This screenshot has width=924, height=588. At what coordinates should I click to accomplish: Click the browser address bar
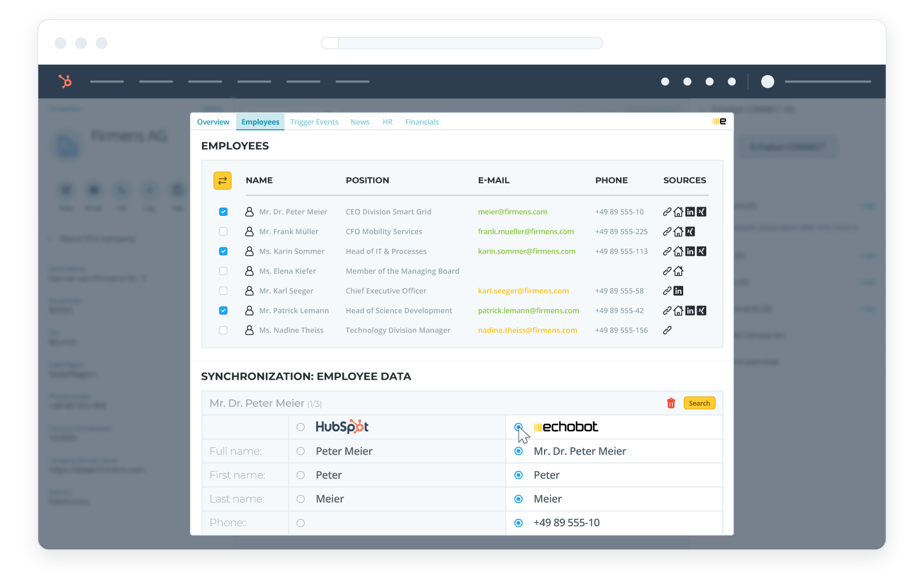[462, 43]
